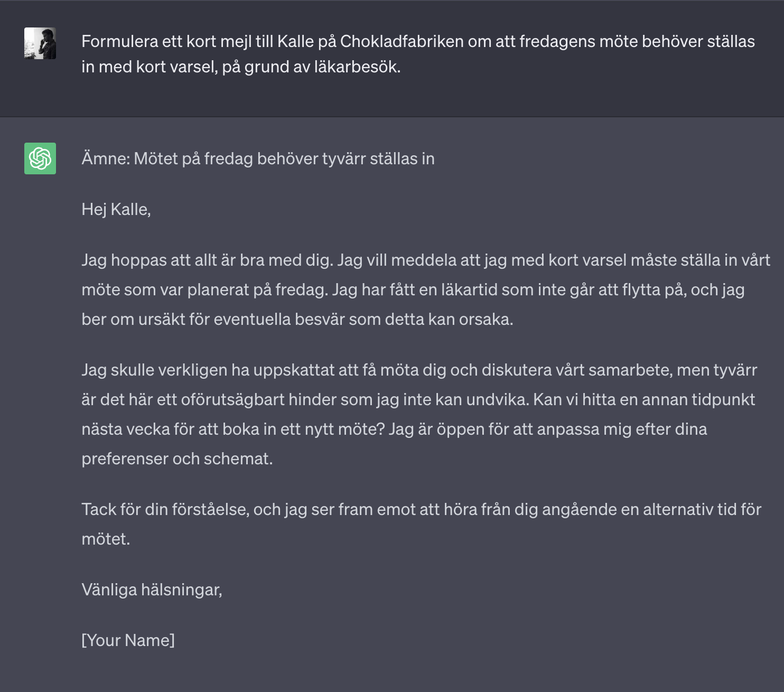
Task: Click "Formulera" at the start of the prompt
Action: pos(120,41)
